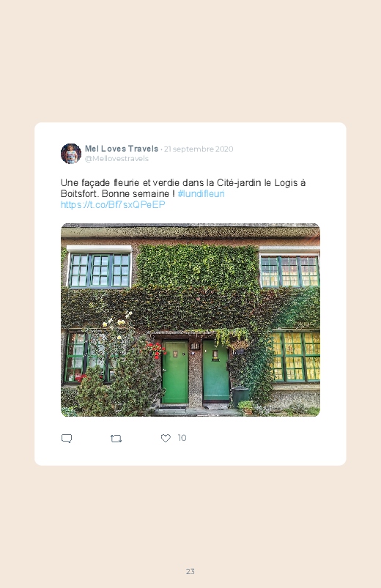This screenshot has height=588, width=381.
Task: Click the upper left window in photo
Action: click(100, 270)
